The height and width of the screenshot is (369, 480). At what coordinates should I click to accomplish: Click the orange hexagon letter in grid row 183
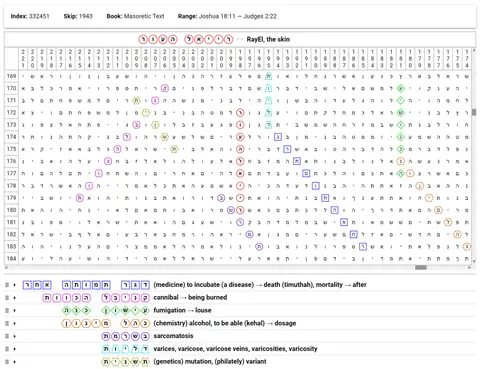(x=467, y=247)
